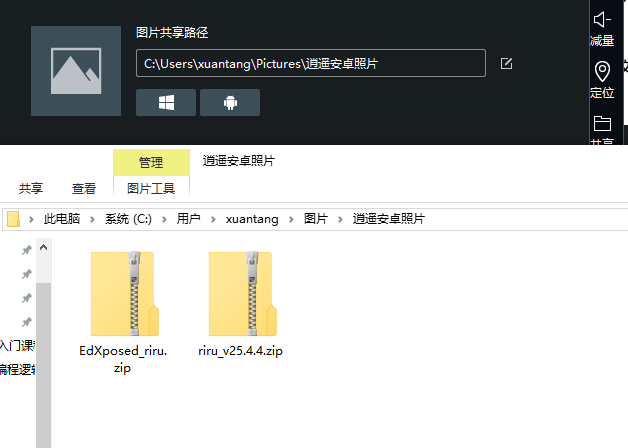This screenshot has width=628, height=448.
Task: Navigate to 图片 in the breadcrumb
Action: [316, 219]
